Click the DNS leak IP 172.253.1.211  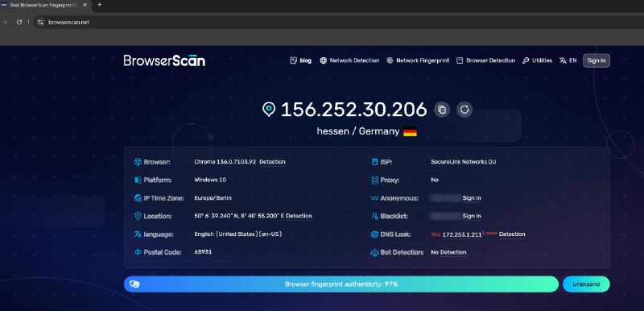pyautogui.click(x=461, y=234)
